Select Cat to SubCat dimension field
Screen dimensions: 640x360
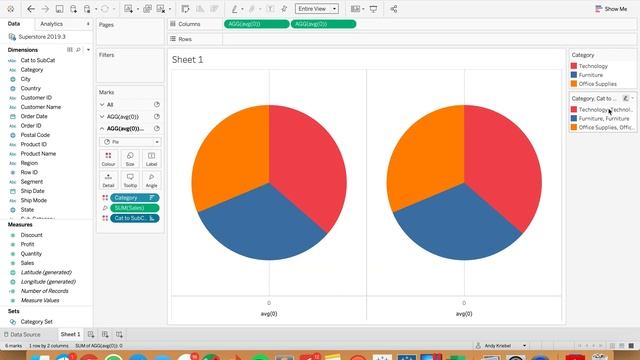click(x=38, y=60)
